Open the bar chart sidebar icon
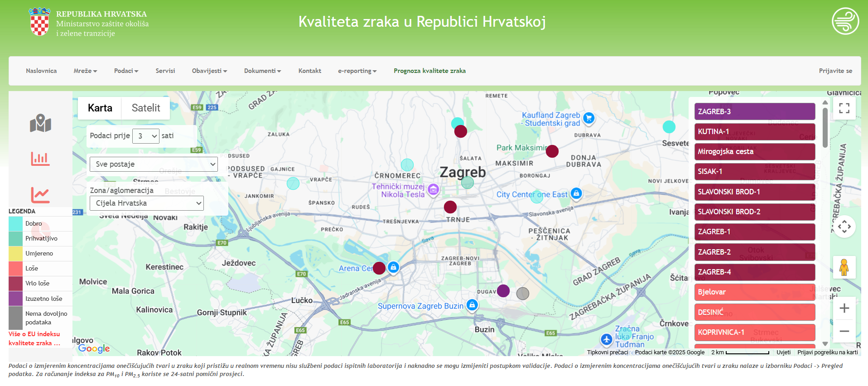This screenshot has width=868, height=386. (40, 159)
